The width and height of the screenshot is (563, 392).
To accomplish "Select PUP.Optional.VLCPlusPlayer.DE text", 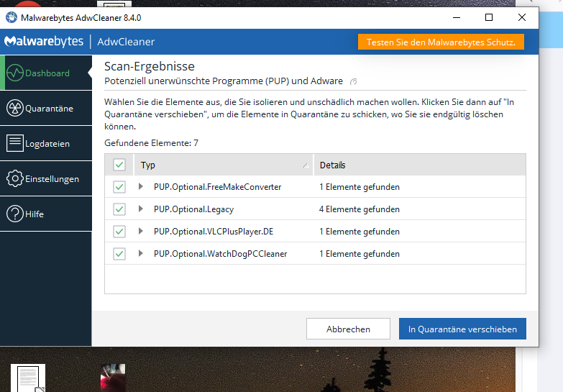I will click(x=214, y=232).
